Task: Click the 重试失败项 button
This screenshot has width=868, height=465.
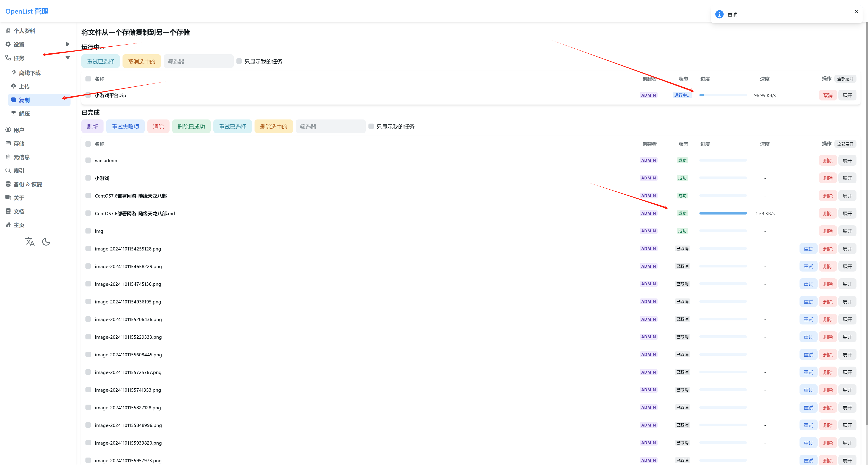Action: 125,126
